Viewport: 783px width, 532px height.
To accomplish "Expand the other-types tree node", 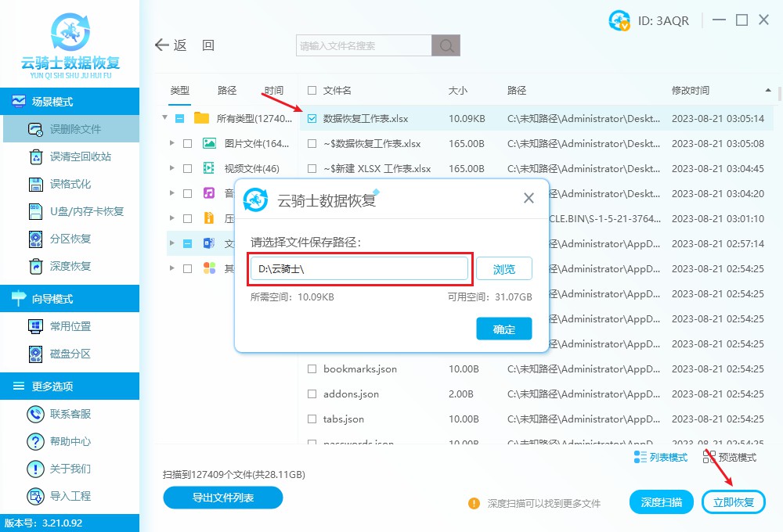I will pyautogui.click(x=171, y=268).
